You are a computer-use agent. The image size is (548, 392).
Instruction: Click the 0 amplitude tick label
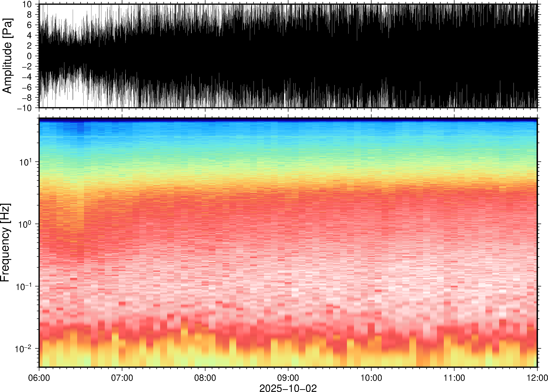coord(29,56)
